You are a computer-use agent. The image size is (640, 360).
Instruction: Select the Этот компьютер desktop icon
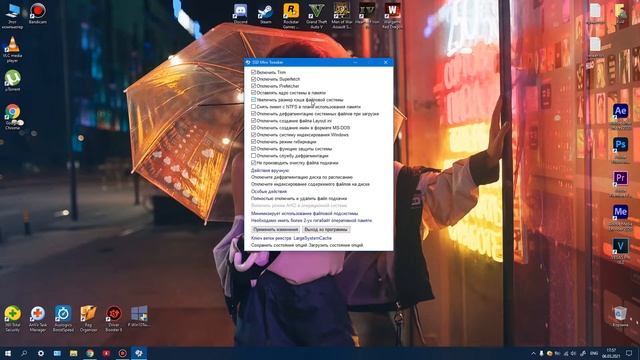point(12,16)
